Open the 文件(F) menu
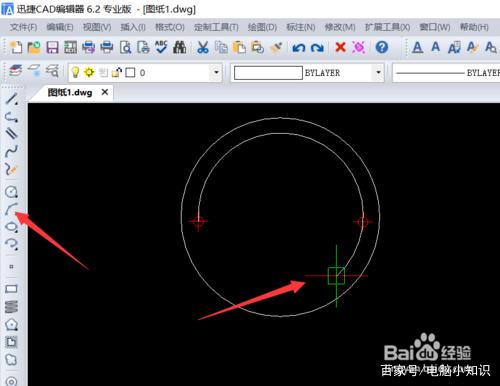500x386 pixels. click(x=23, y=27)
